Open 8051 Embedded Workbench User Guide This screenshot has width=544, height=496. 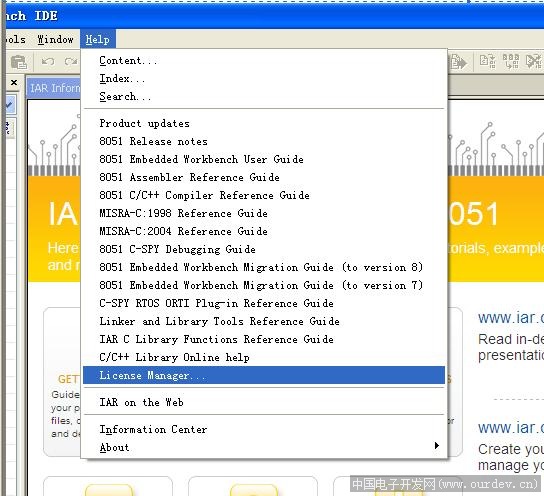coord(264,160)
